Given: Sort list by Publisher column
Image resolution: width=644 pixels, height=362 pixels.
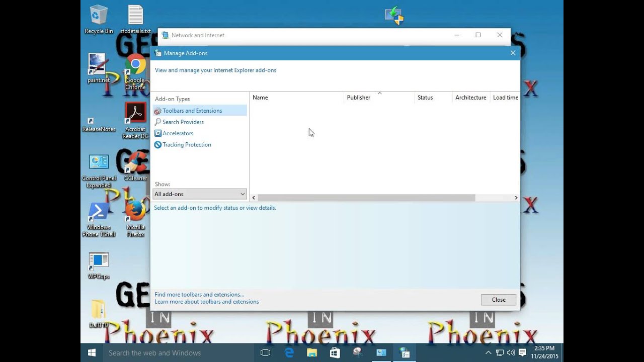Looking at the screenshot, I should [379, 98].
